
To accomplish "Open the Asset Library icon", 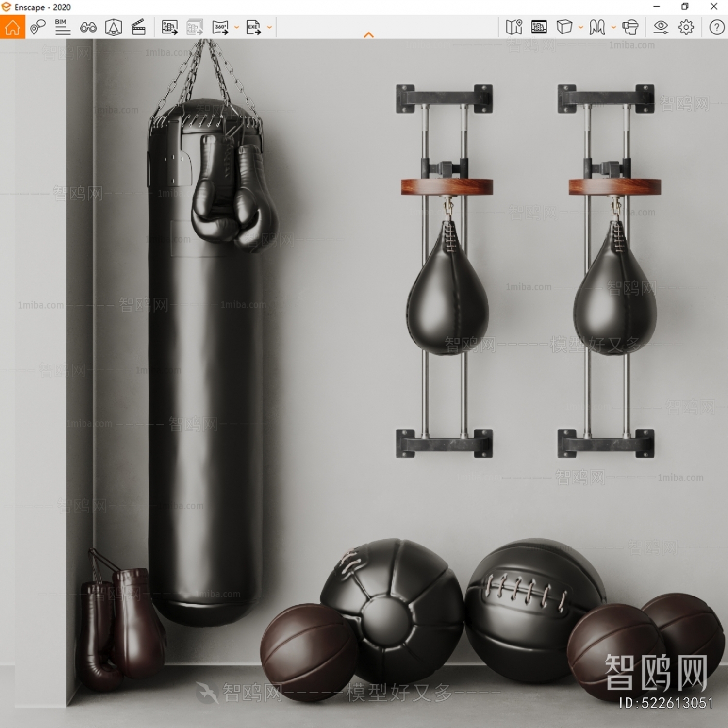I will [x=539, y=27].
